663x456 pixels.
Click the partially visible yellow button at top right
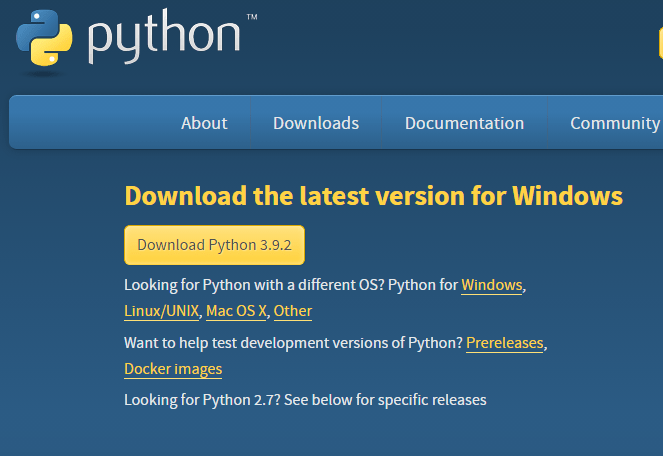click(x=660, y=41)
